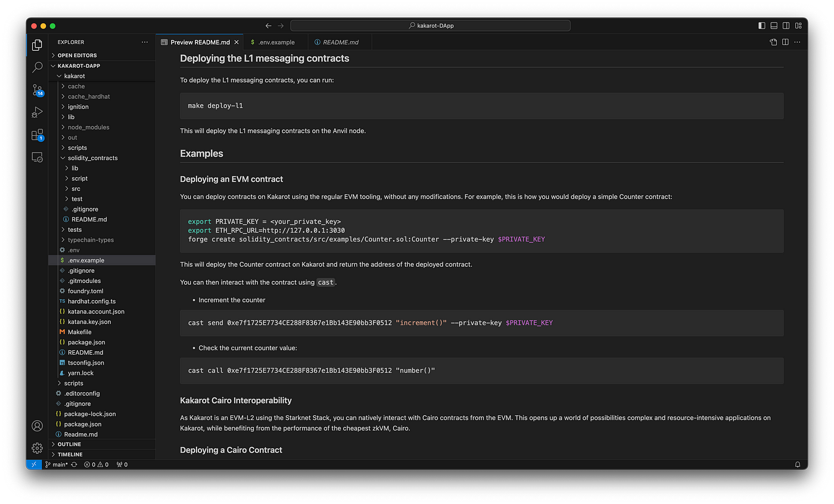Click the make deploy-l1 code block

(481, 106)
